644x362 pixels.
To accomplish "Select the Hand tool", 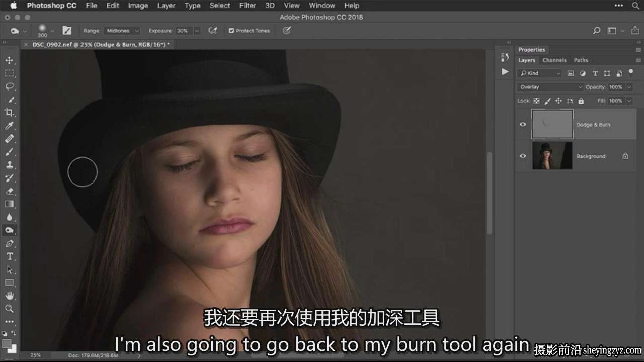I will [x=9, y=296].
